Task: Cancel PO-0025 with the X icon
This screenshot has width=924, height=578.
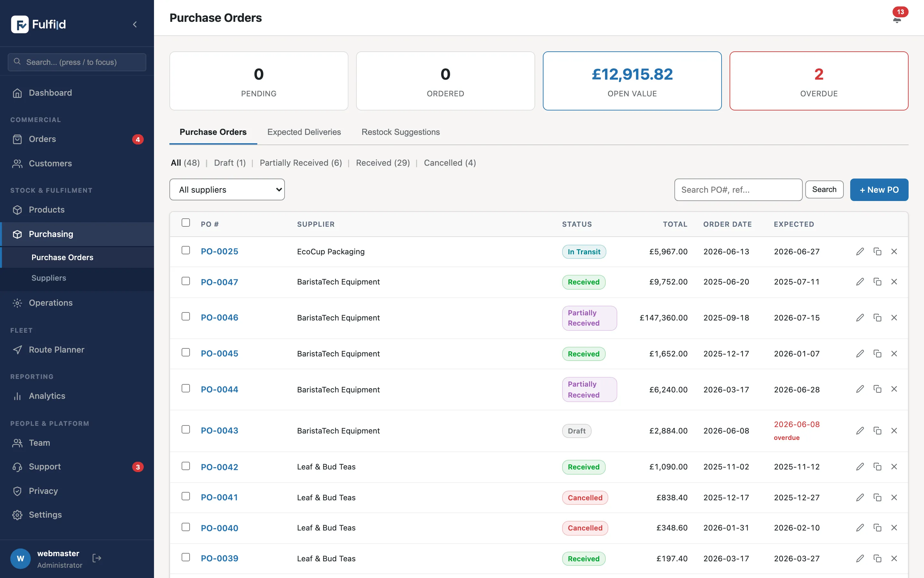Action: coord(894,251)
